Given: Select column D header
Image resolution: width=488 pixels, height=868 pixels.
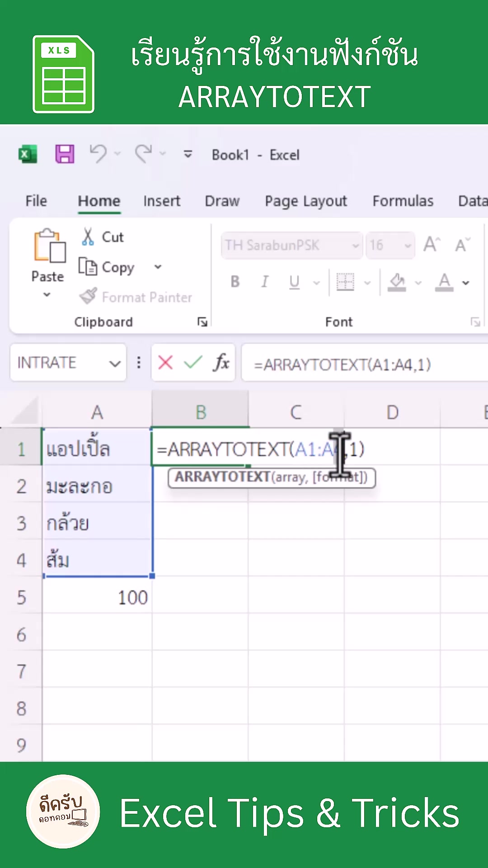Looking at the screenshot, I should pos(392,412).
